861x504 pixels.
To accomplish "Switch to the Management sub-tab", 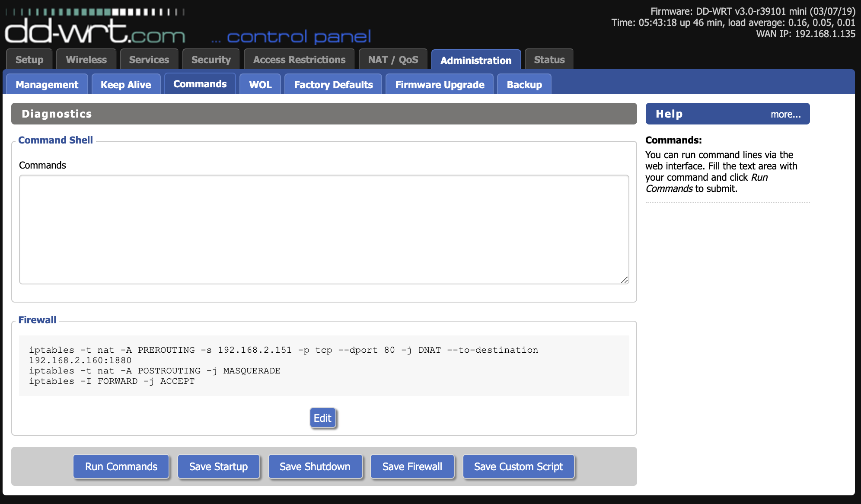I will point(47,84).
